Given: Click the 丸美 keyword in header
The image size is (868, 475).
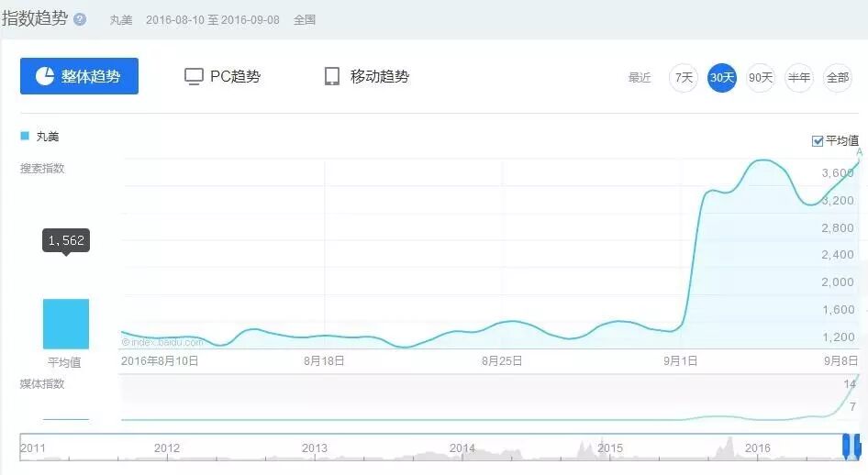Looking at the screenshot, I should (x=121, y=19).
